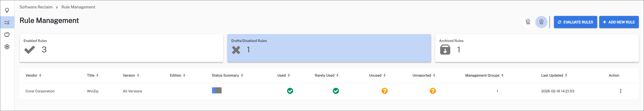644x111 pixels.
Task: Toggle the crossed-out ribbon badge filter
Action: pyautogui.click(x=528, y=22)
